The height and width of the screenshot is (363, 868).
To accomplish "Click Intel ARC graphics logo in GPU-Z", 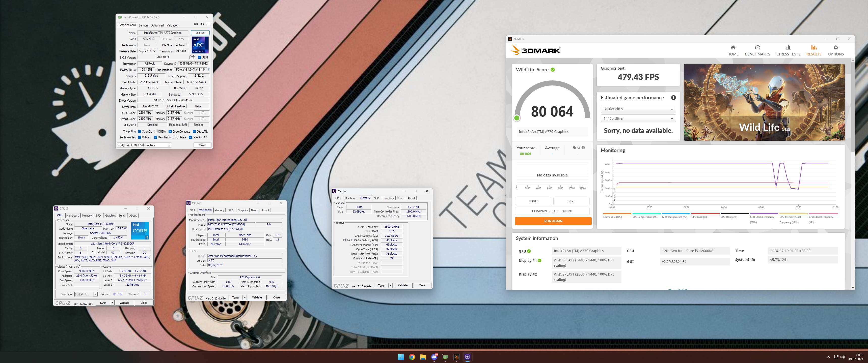I will coord(200,45).
